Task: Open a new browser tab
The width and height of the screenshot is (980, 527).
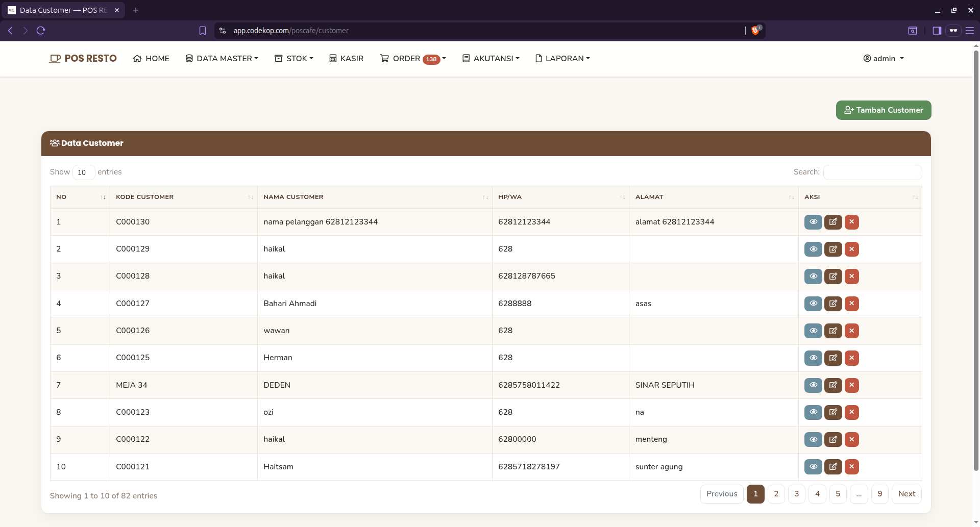Action: [136, 10]
